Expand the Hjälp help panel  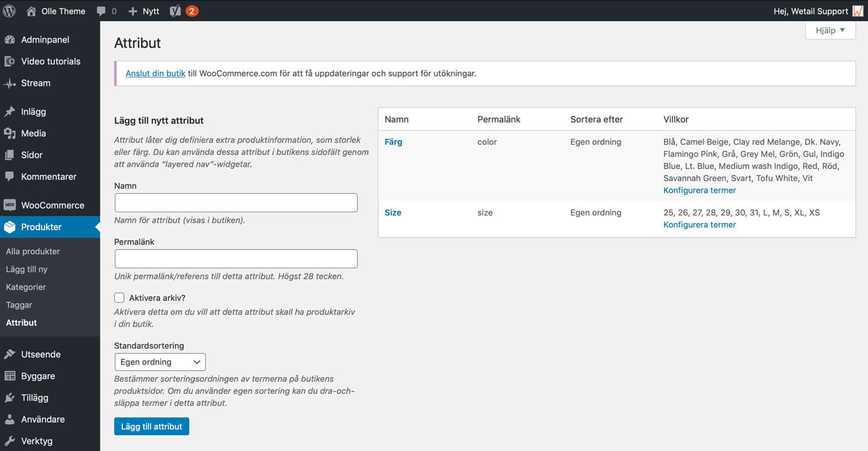(830, 30)
